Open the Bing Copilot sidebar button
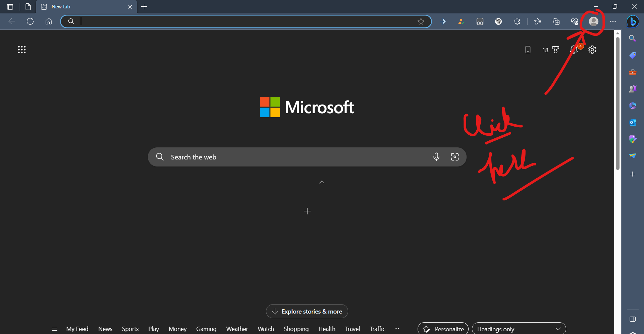The height and width of the screenshot is (334, 644). 633,21
